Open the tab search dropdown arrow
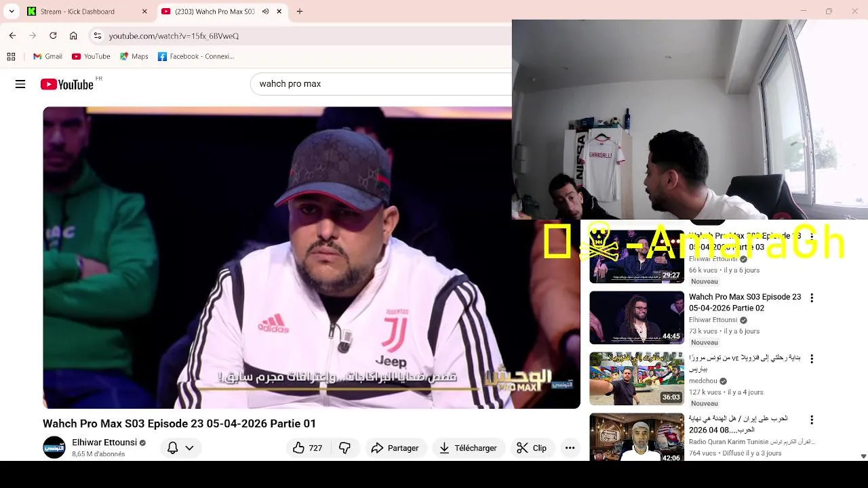Image resolution: width=868 pixels, height=488 pixels. click(x=12, y=12)
